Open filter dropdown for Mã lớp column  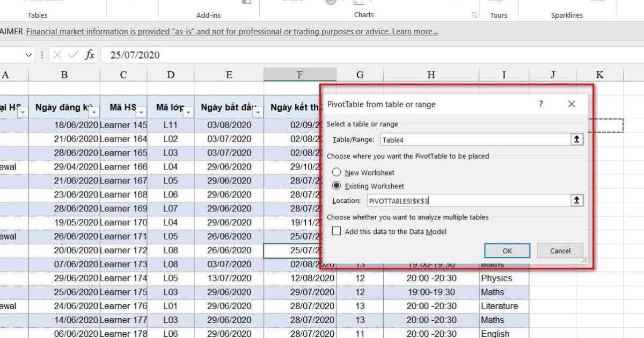(188, 112)
